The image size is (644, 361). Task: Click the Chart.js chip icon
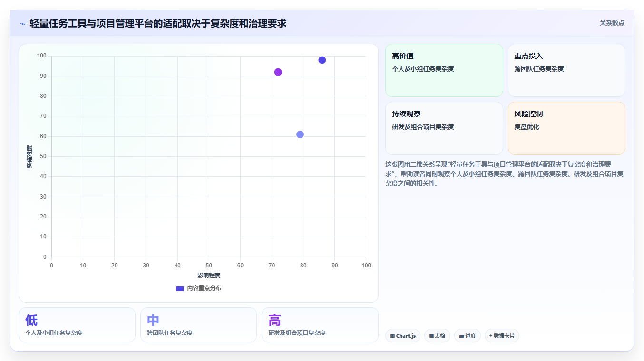392,336
